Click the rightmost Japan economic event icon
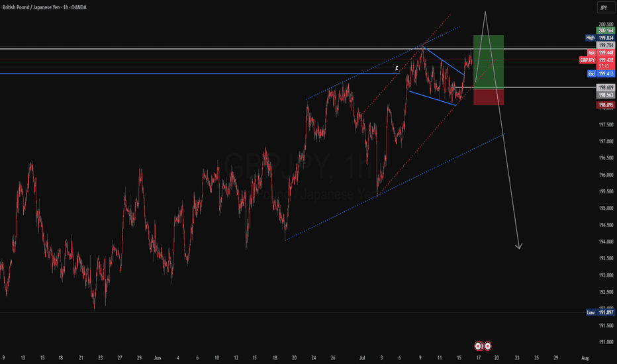The height and width of the screenshot is (364, 617). point(487,346)
